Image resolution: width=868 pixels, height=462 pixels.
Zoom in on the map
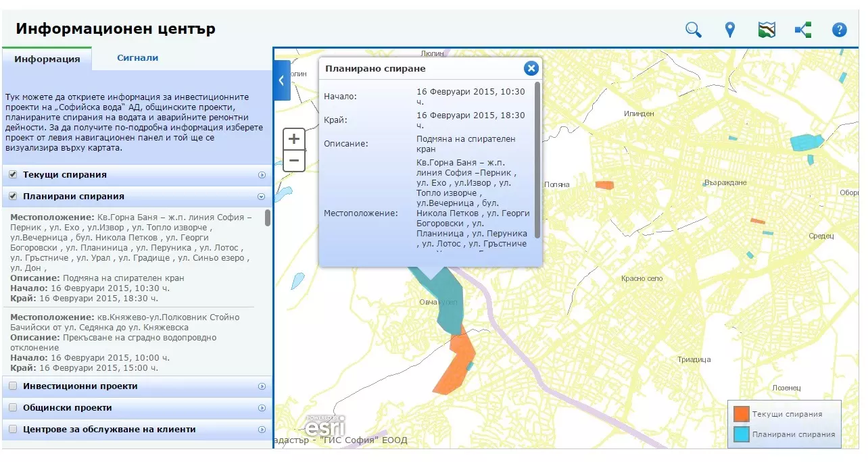(294, 139)
